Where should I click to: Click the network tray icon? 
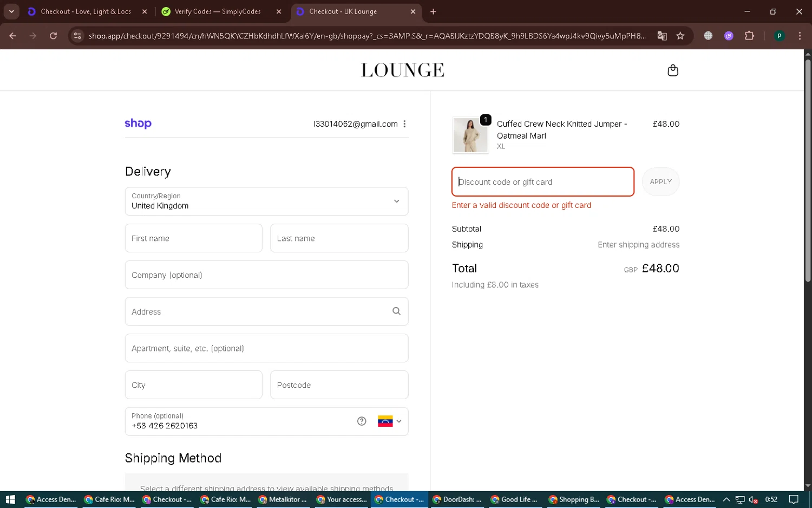pyautogui.click(x=739, y=499)
